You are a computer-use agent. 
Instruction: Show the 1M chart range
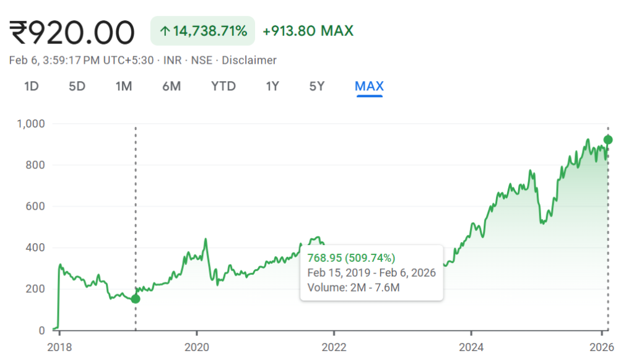tap(124, 86)
